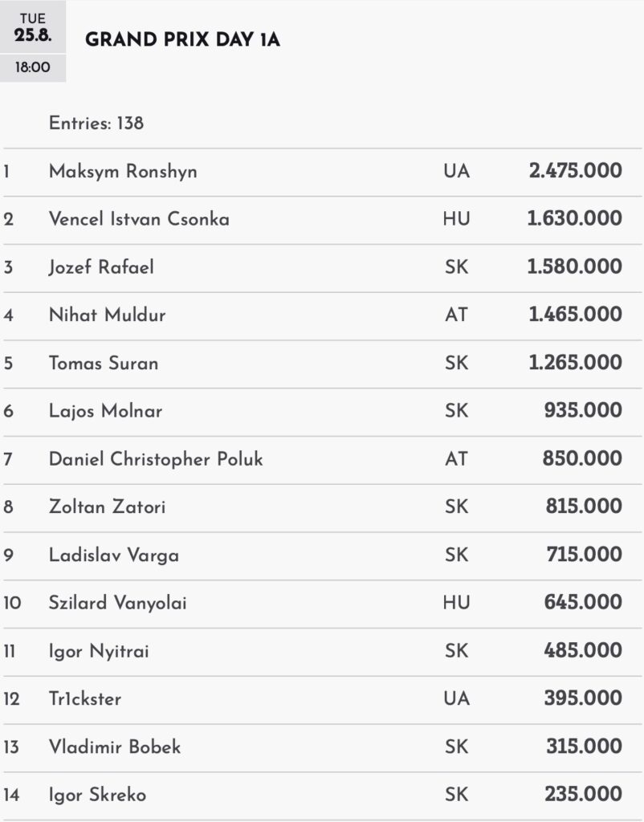Click Vladimir Bobek's row
This screenshot has width=644, height=822.
coord(322,747)
